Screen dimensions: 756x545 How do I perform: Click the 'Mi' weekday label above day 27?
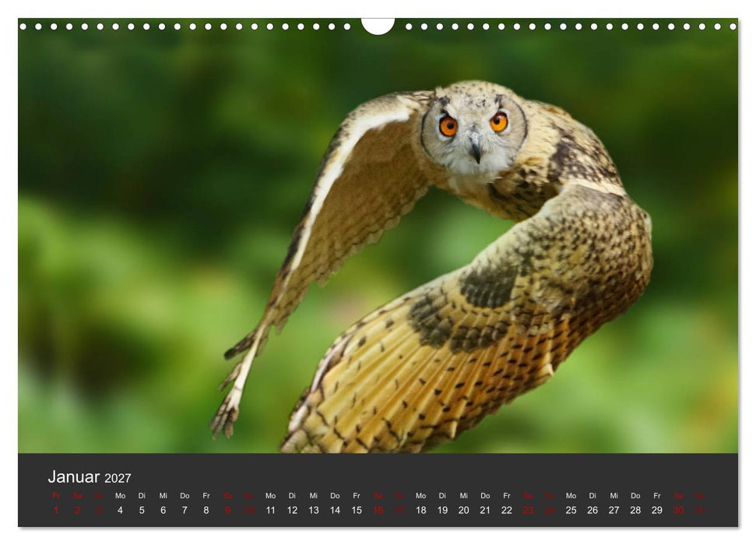pyautogui.click(x=614, y=496)
